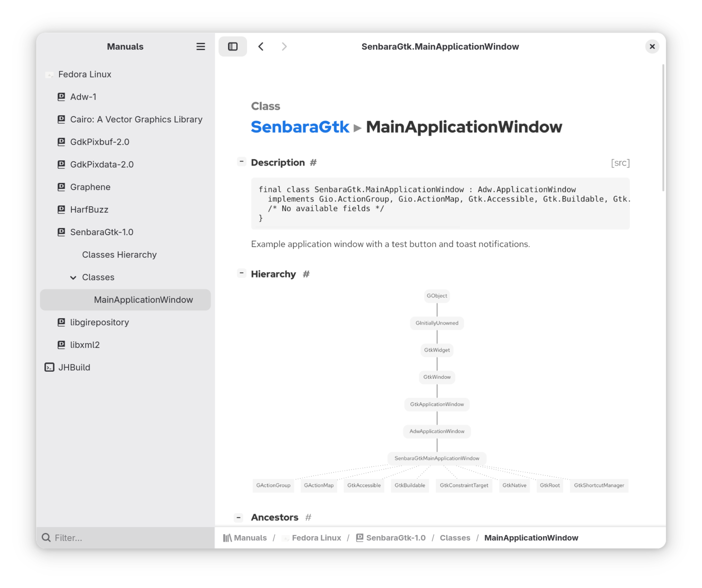The height and width of the screenshot is (588, 702).
Task: Click the Manuals breadcrumb at bottom
Action: pyautogui.click(x=245, y=538)
